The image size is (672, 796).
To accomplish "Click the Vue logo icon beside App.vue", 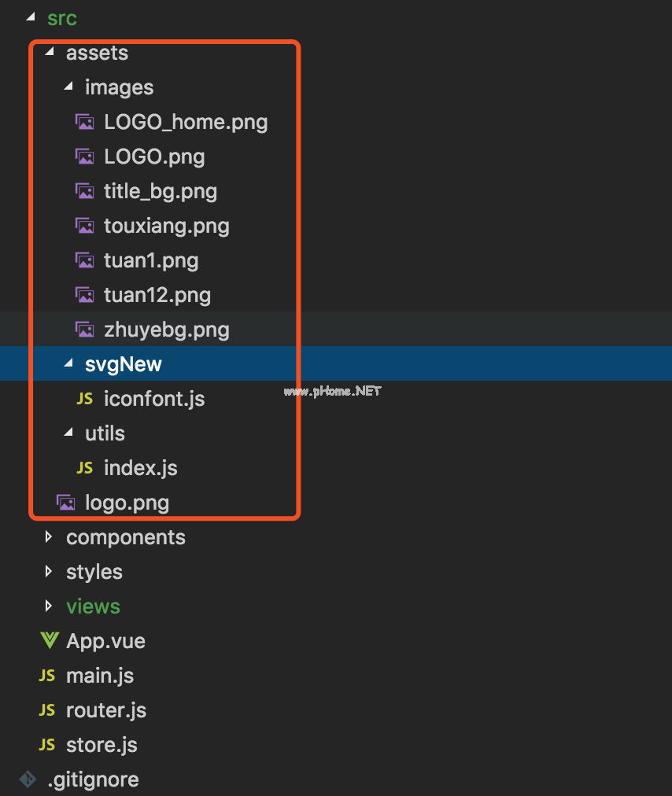I will [49, 641].
